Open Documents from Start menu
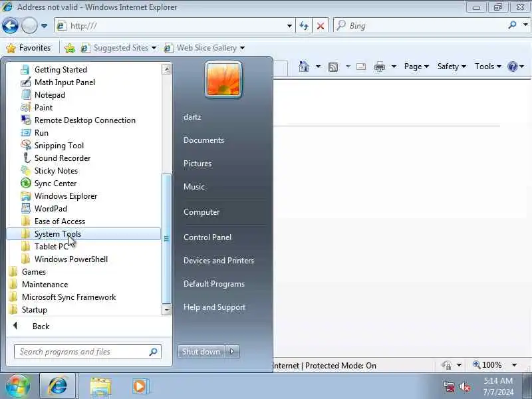 click(x=203, y=140)
